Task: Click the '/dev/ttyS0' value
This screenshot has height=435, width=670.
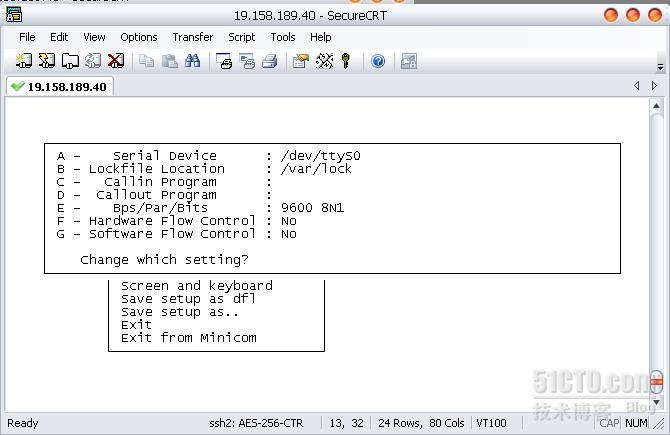Action: tap(321, 156)
